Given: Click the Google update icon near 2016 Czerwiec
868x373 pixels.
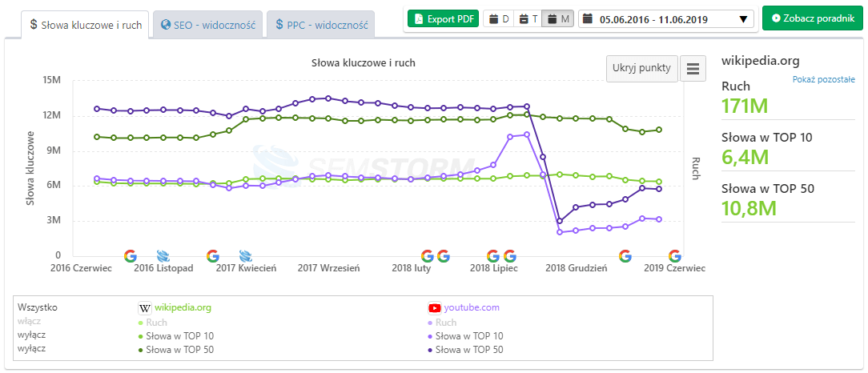Looking at the screenshot, I should pyautogui.click(x=131, y=256).
